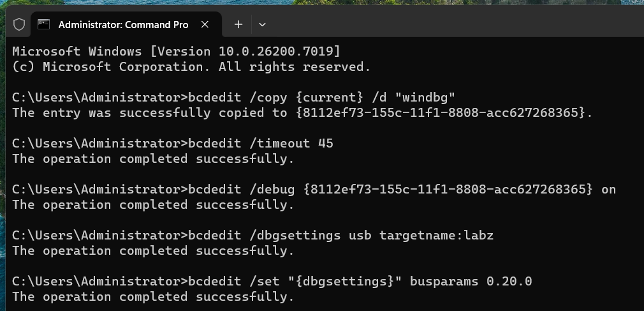Click the Microsoft Corporation copyright line

point(191,66)
